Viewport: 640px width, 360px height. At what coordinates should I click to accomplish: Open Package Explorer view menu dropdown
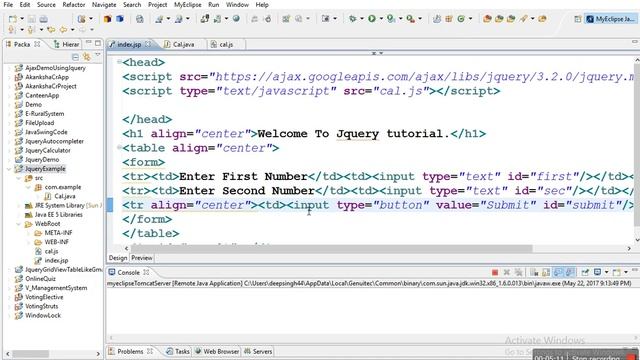(x=98, y=55)
